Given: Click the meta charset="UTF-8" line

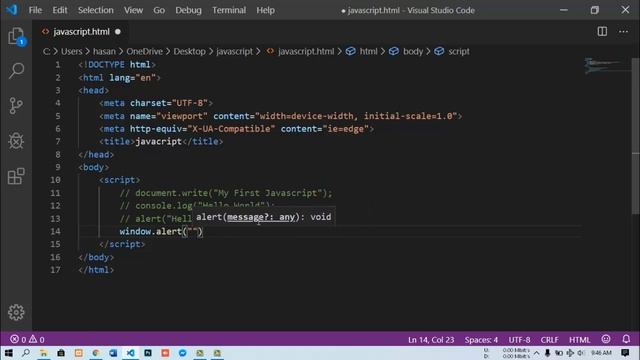Looking at the screenshot, I should coord(156,103).
